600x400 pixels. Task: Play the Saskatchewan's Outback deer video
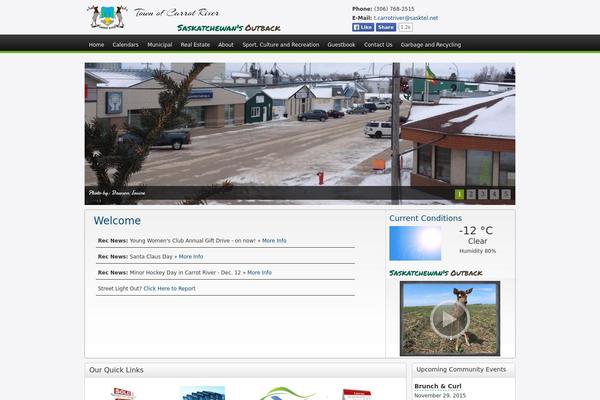point(450,319)
